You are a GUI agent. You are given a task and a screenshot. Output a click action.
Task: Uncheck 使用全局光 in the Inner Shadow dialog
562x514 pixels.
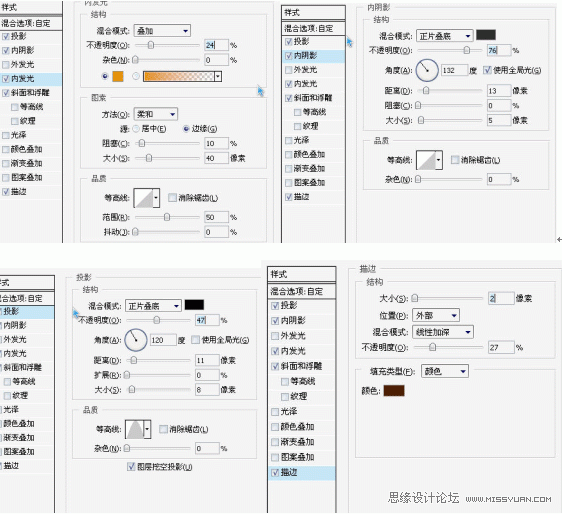coord(487,70)
